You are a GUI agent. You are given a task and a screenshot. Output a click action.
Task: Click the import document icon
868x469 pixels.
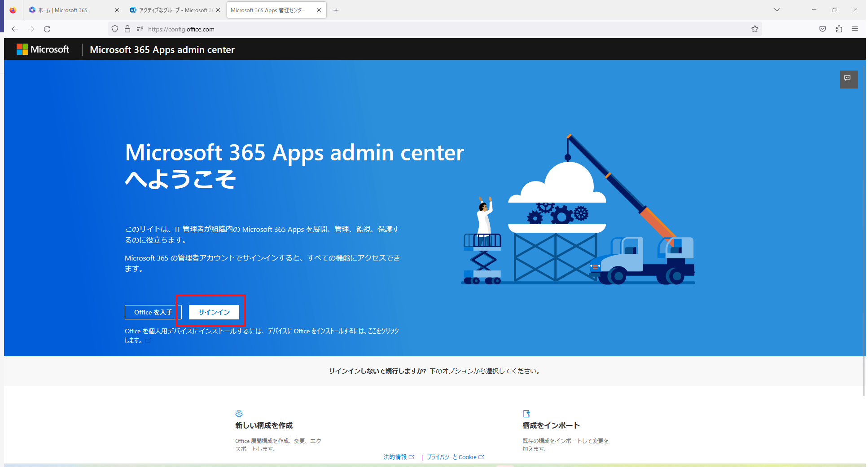pyautogui.click(x=526, y=414)
